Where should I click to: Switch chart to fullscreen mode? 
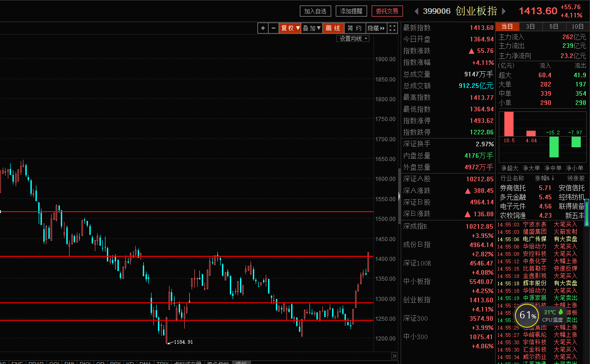[392, 28]
